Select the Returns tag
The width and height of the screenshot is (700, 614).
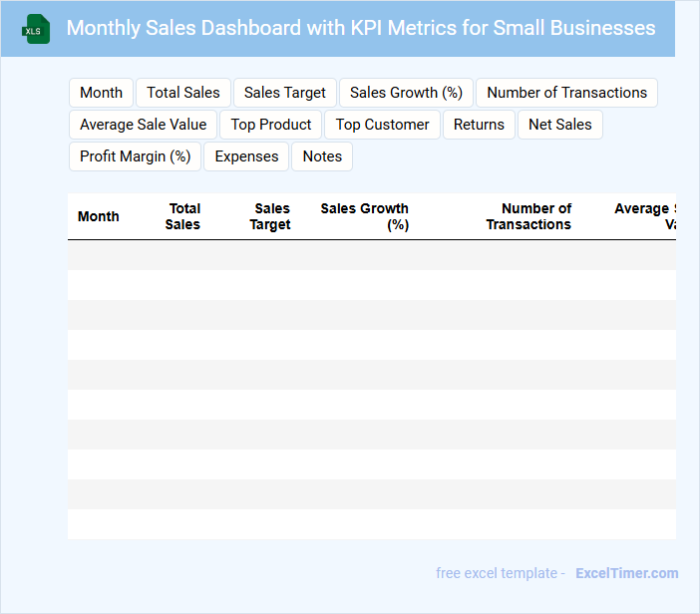point(479,125)
